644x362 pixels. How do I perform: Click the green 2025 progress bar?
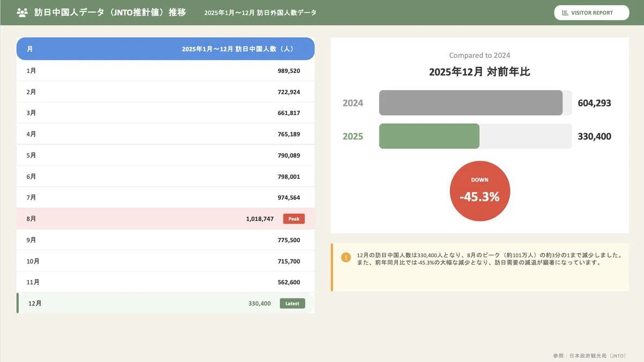(x=429, y=136)
